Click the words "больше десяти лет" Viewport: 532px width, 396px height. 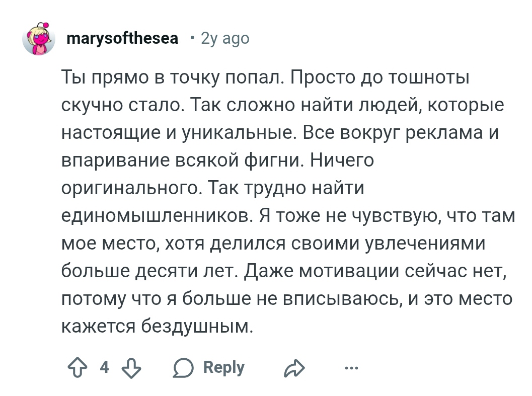[x=149, y=271]
